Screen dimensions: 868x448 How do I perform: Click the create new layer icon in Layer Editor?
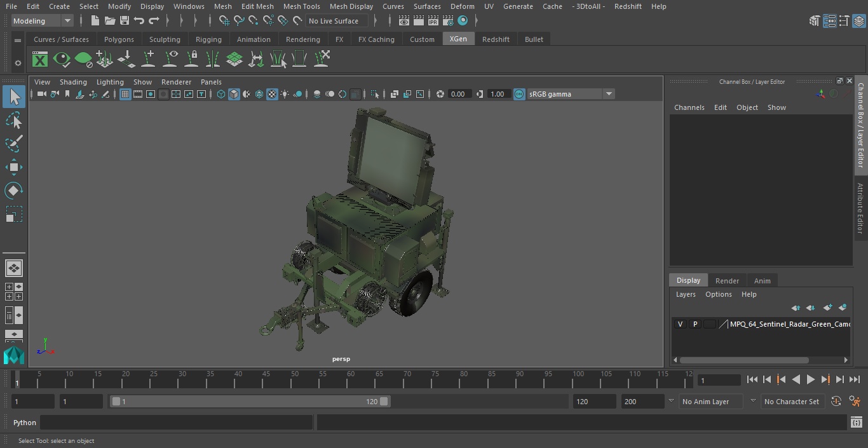pyautogui.click(x=827, y=308)
